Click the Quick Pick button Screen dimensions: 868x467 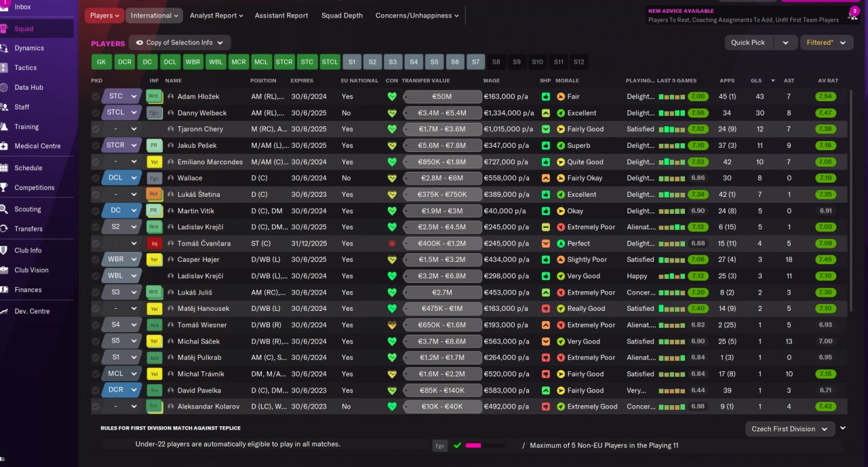pyautogui.click(x=749, y=43)
